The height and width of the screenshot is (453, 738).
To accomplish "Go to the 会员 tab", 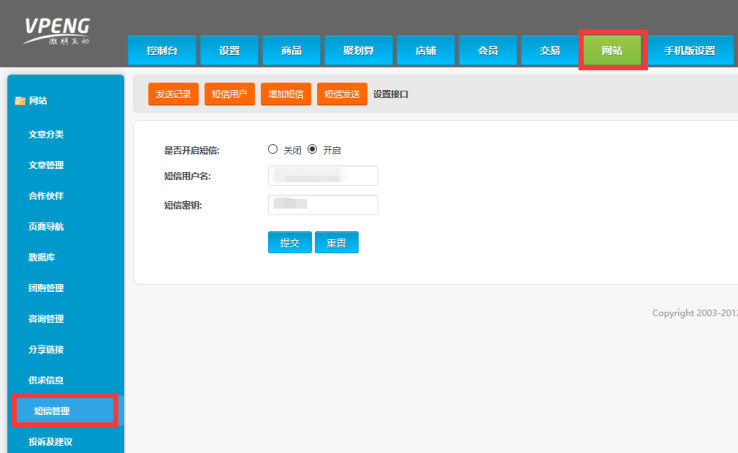I will 487,51.
